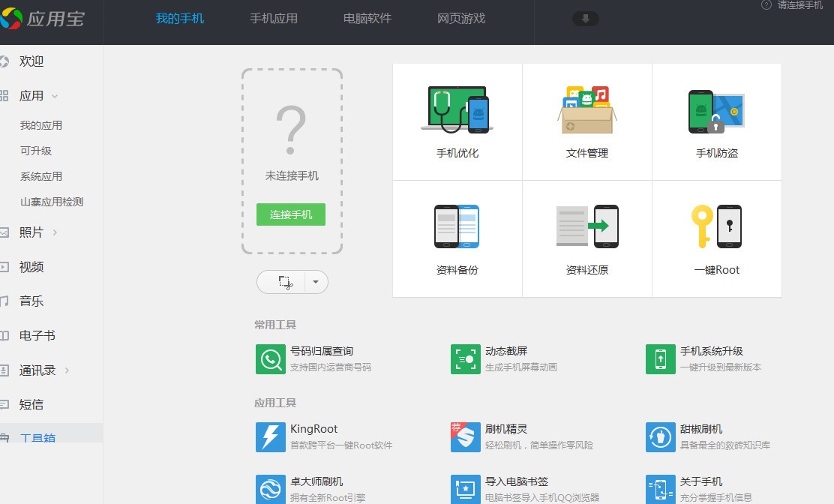Viewport: 834px width, 504px height.
Task: Click the 手机系统升级 upgrade icon
Action: pos(661,359)
